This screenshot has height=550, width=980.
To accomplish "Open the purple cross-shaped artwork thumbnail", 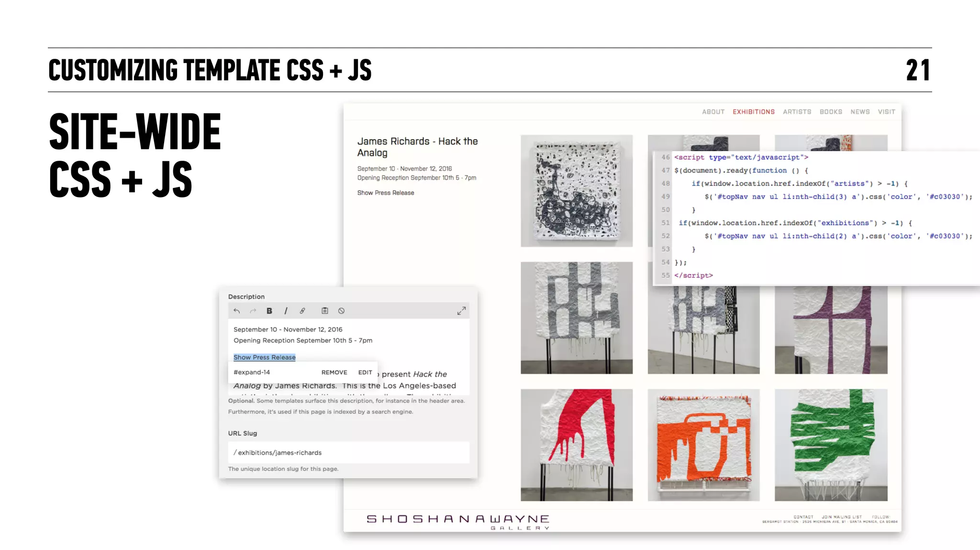I will click(831, 330).
